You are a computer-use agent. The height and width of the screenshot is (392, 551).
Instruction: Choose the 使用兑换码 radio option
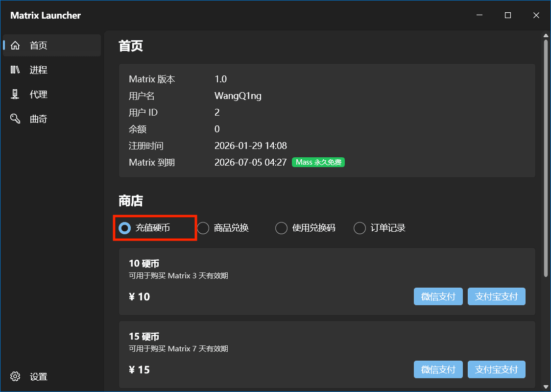[282, 228]
